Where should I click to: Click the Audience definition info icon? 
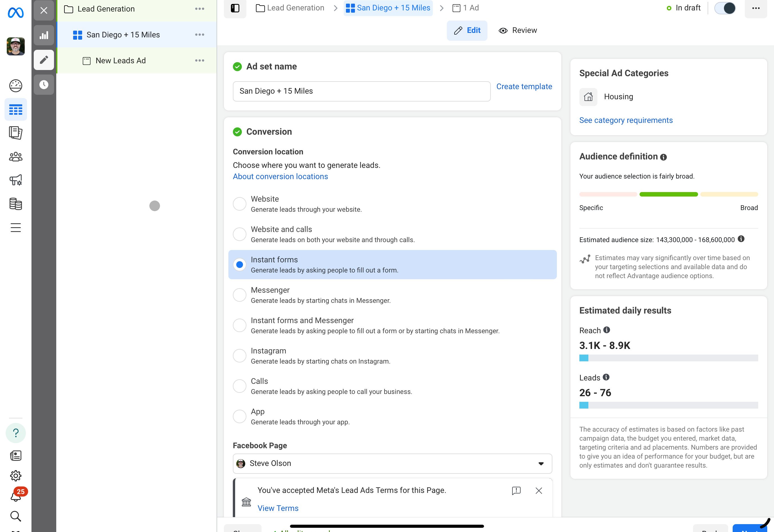point(663,157)
